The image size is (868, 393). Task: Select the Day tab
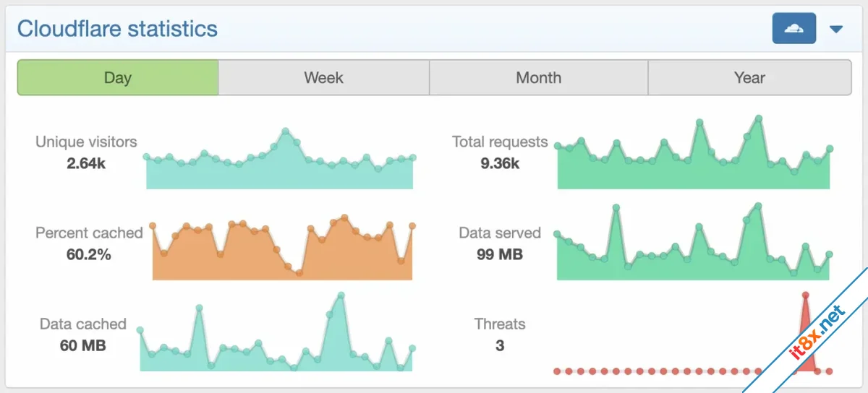tap(118, 77)
